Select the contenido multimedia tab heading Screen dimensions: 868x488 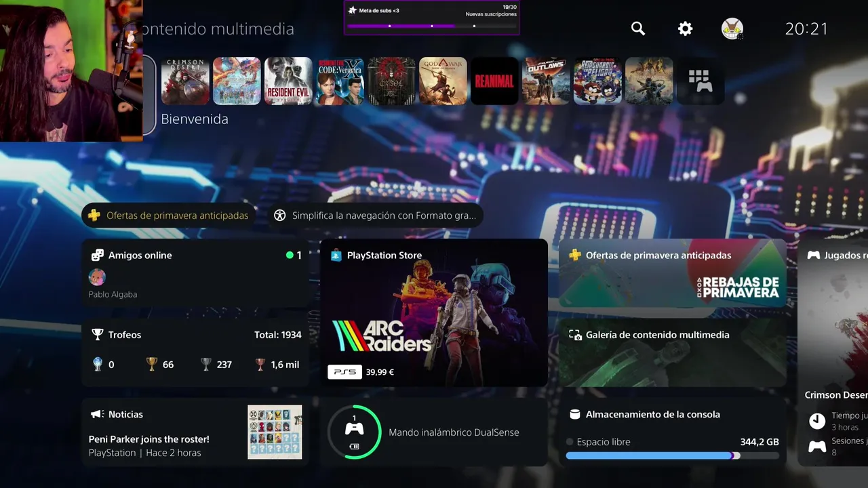(218, 29)
